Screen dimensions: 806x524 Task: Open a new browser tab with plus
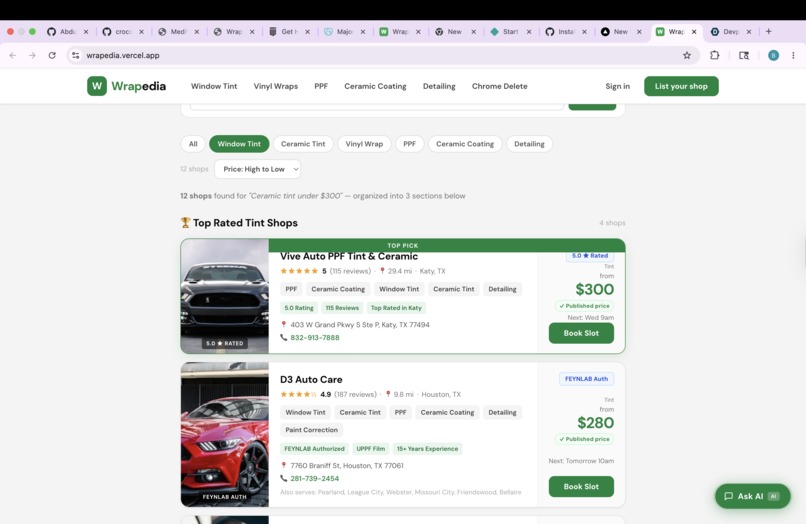pos(768,31)
